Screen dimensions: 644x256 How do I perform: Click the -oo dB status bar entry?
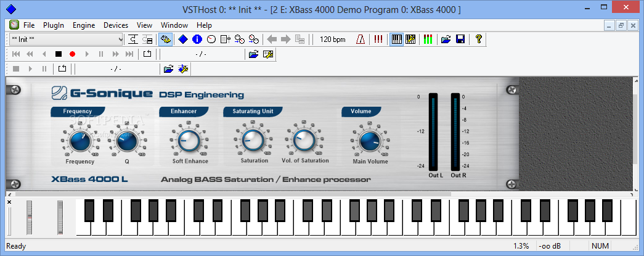pos(550,246)
